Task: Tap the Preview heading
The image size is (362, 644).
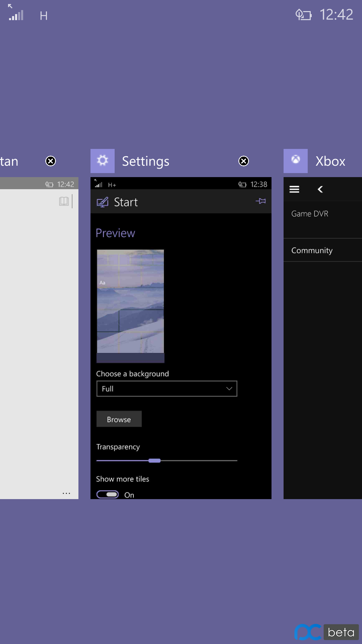Action: coord(115,233)
